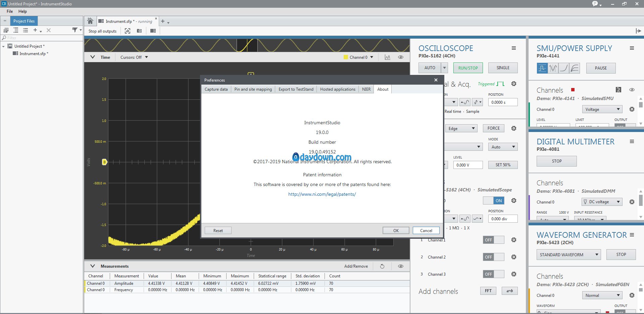Switch to Pin and site mapping tab
The height and width of the screenshot is (314, 644).
click(253, 89)
